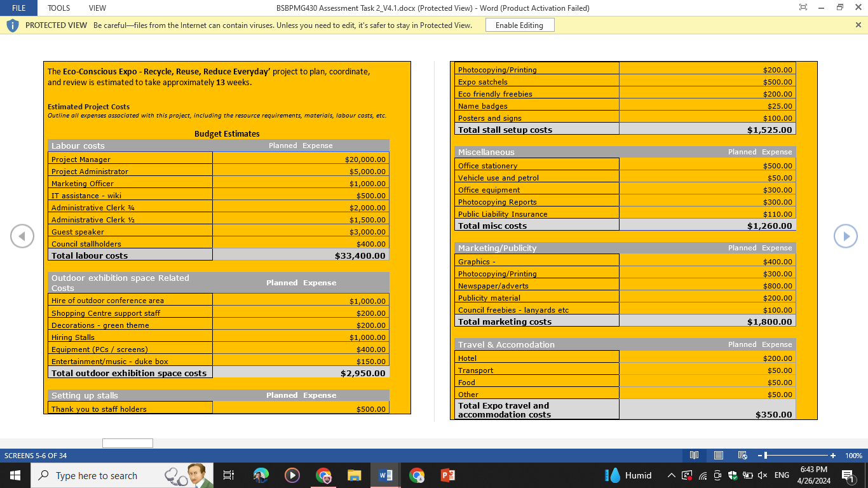868x488 pixels.
Task: Switch to Web Layout view
Action: point(742,455)
